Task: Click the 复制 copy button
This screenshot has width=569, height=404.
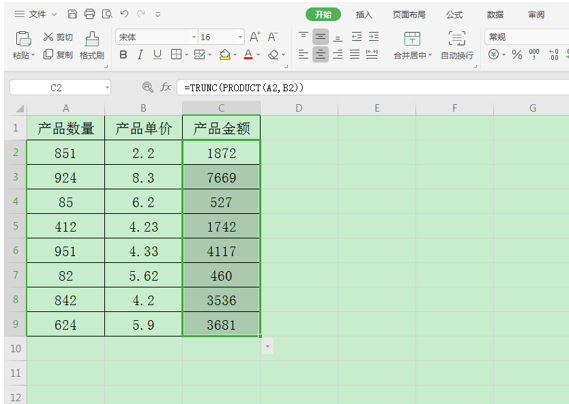Action: pyautogui.click(x=58, y=55)
